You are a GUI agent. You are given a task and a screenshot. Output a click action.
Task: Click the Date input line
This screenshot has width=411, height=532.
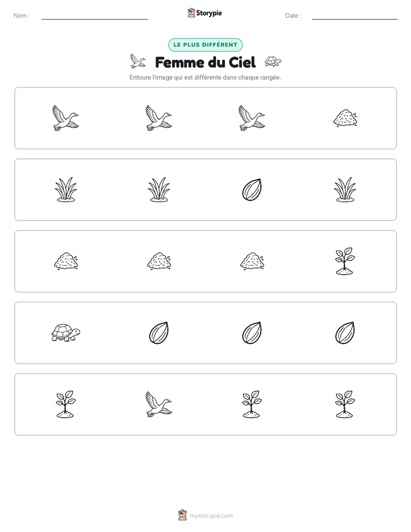(x=355, y=16)
